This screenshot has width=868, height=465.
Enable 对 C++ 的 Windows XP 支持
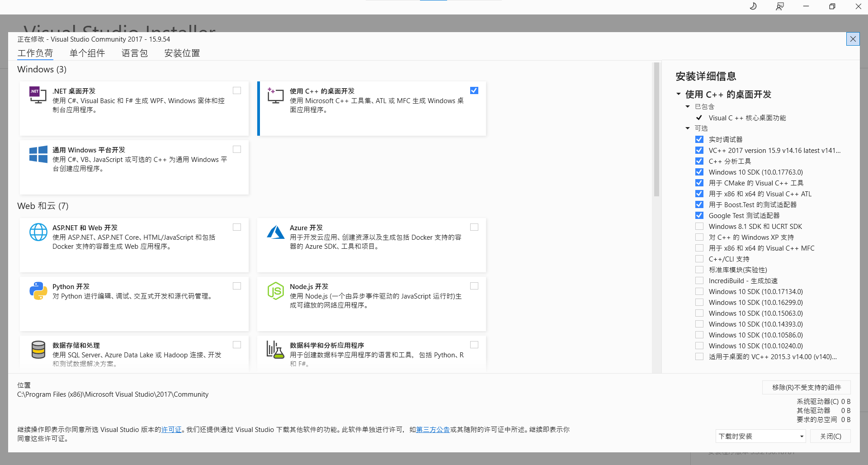click(699, 237)
